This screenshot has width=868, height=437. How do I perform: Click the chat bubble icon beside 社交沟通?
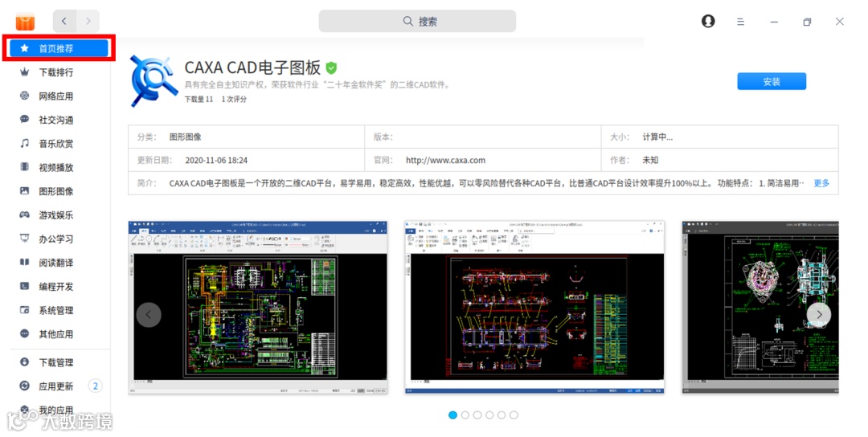[x=24, y=120]
